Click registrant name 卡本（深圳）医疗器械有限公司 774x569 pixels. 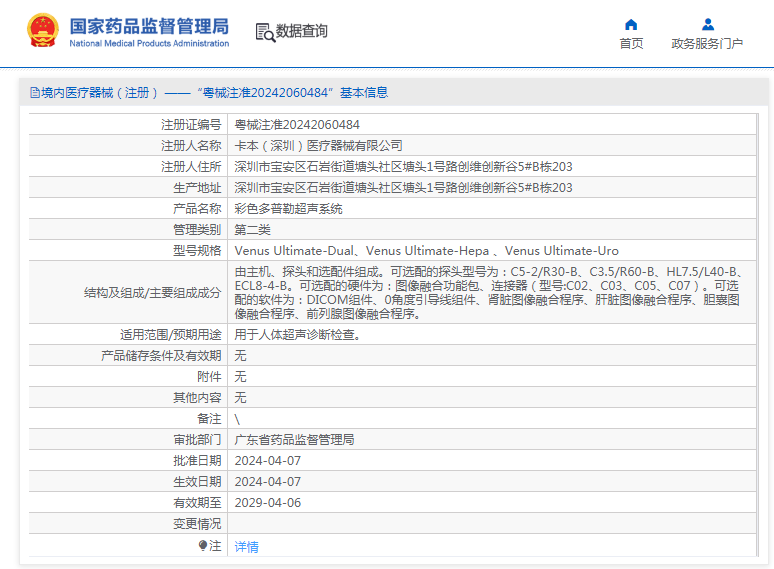click(x=318, y=146)
